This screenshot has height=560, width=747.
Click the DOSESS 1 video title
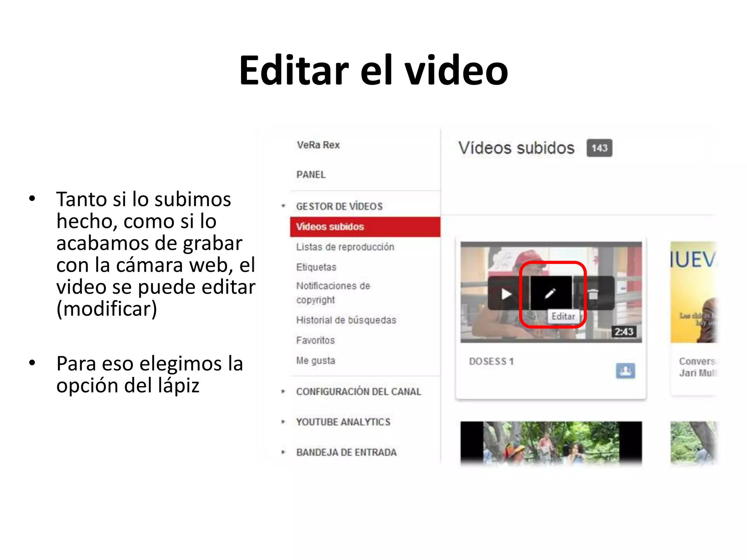[491, 361]
